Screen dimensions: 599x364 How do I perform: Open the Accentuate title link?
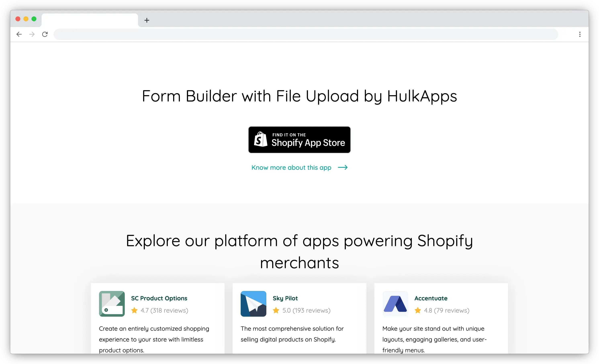[x=431, y=298]
